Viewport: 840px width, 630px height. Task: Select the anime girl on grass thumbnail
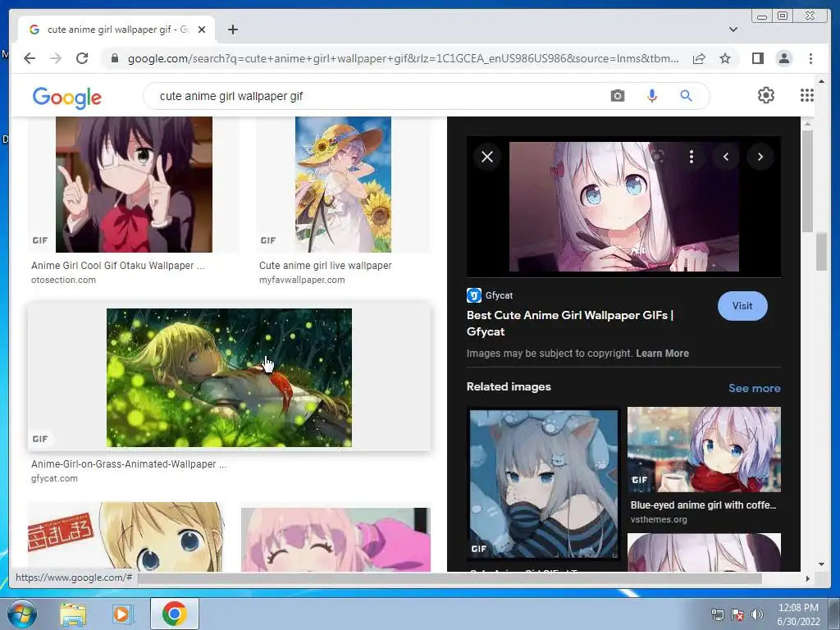(229, 377)
